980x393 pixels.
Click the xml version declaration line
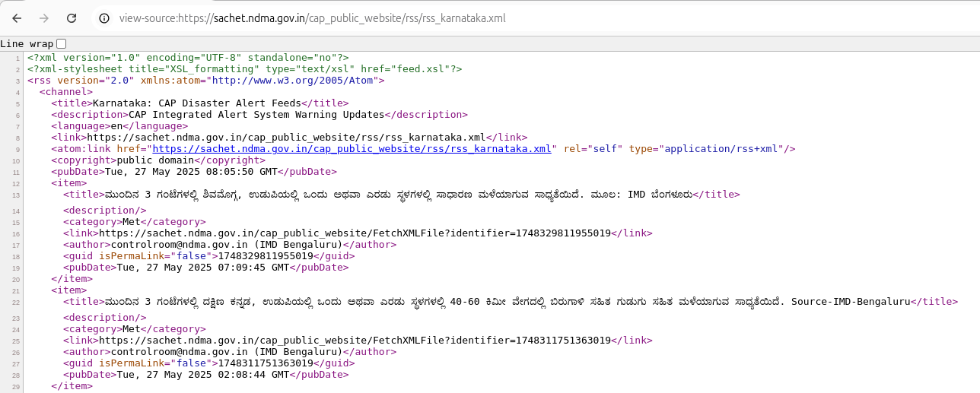188,58
